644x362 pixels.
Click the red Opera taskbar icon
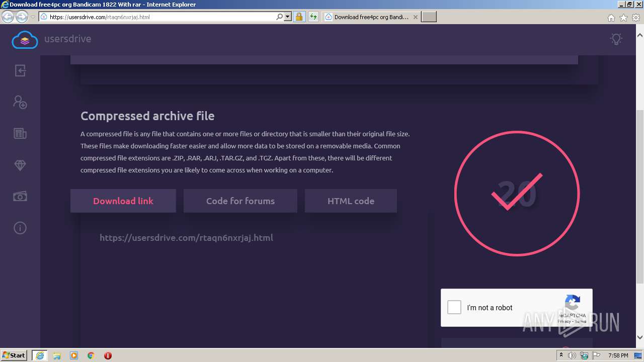[108, 355]
